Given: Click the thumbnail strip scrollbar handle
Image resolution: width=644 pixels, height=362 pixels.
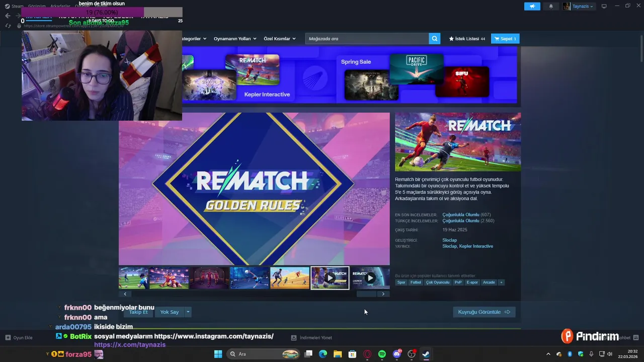Looking at the screenshot, I should 366,294.
